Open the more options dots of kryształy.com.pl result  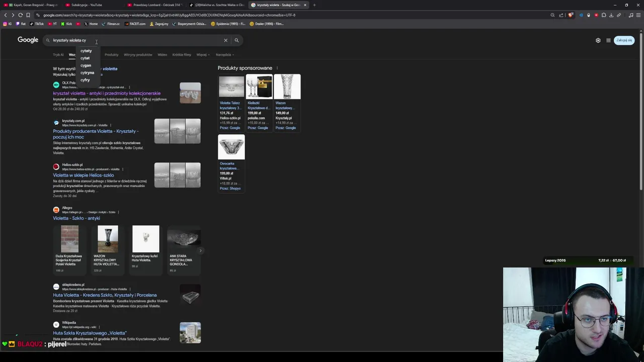pyautogui.click(x=111, y=125)
